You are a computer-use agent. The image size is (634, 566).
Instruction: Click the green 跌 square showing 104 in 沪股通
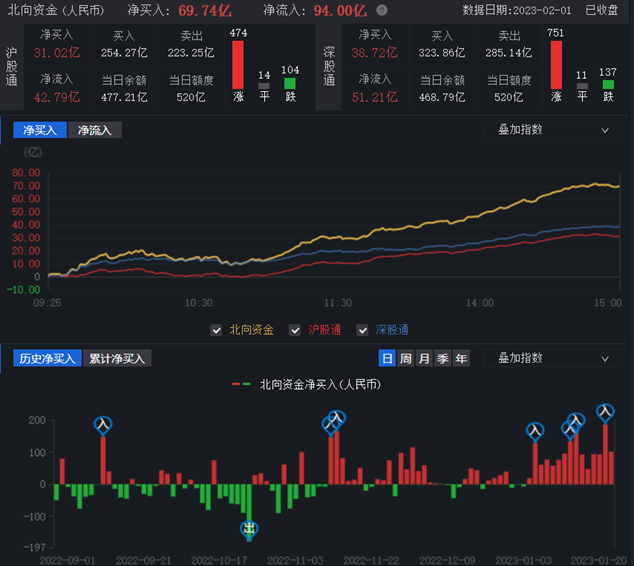(x=290, y=85)
